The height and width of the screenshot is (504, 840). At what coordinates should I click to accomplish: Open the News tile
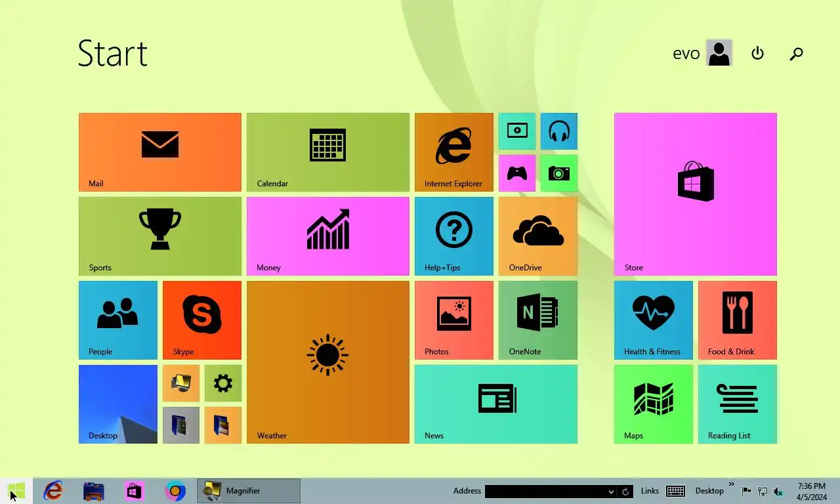[x=496, y=404]
